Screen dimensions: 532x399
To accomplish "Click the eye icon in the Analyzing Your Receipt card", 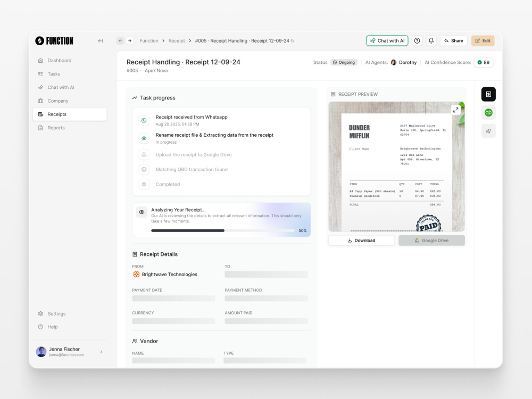I will click(x=142, y=212).
